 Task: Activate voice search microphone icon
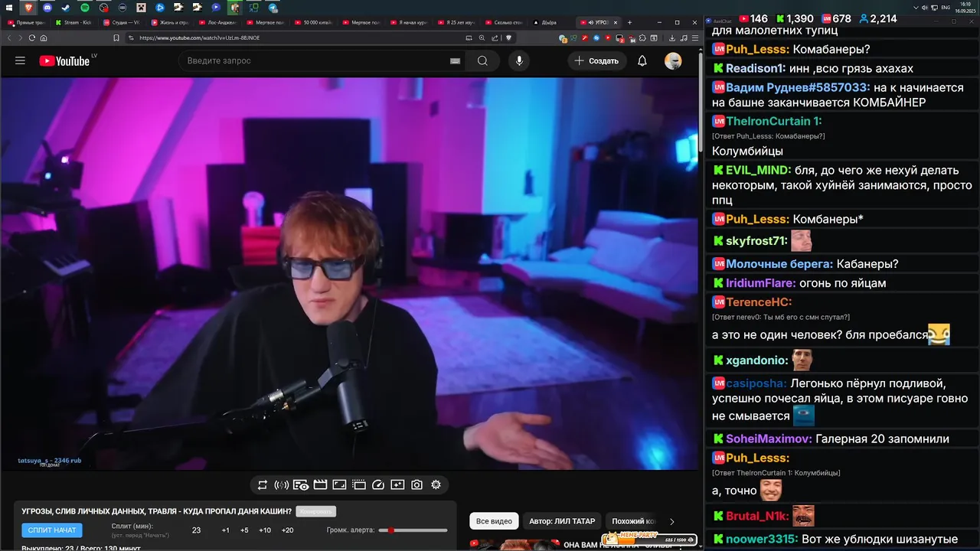(x=519, y=60)
